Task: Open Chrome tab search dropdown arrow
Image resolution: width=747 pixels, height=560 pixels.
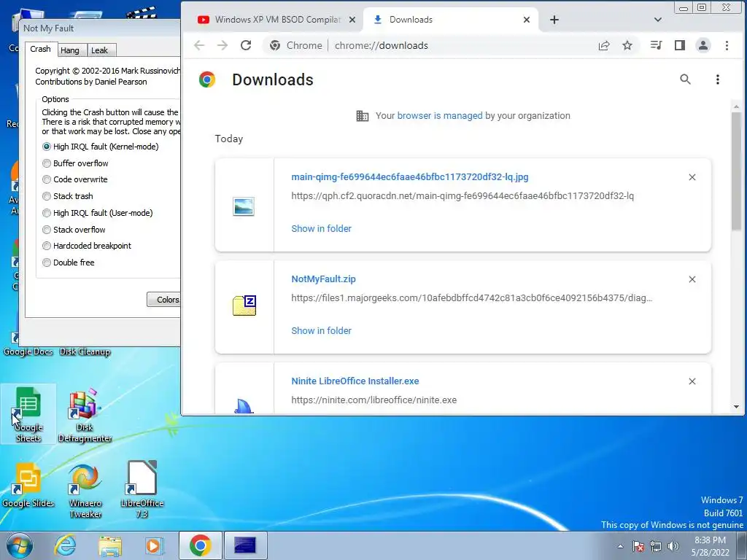Action: 658,20
